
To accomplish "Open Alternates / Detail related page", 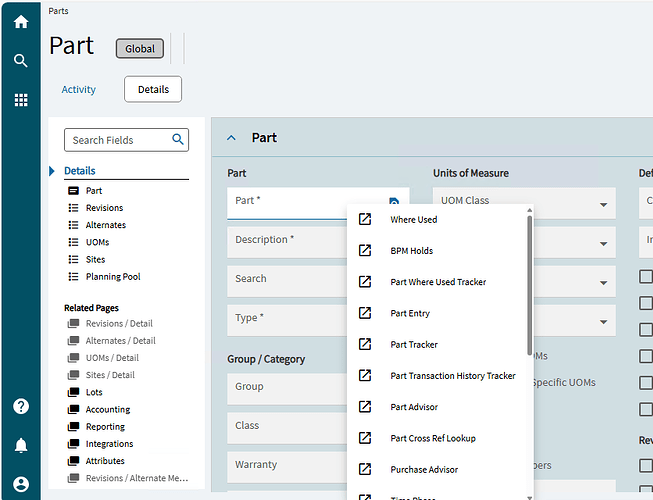I will coord(120,341).
